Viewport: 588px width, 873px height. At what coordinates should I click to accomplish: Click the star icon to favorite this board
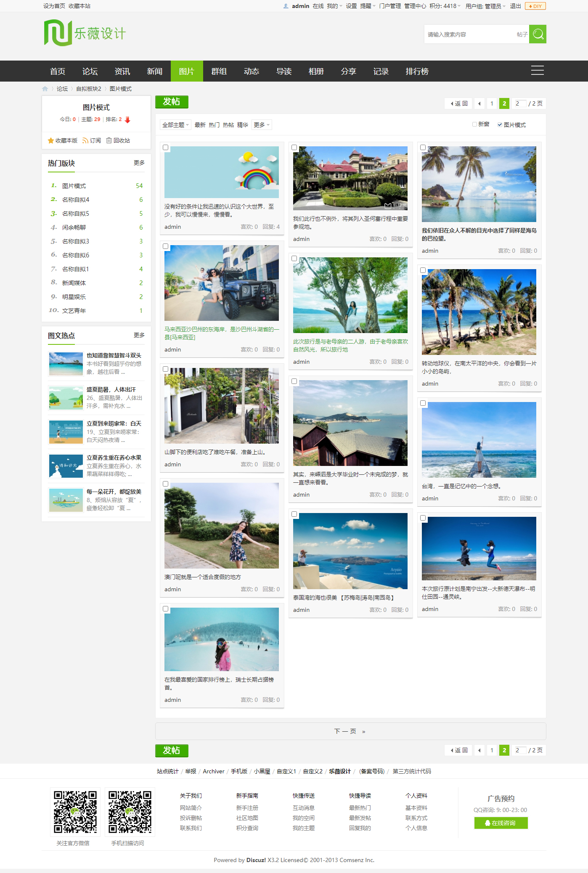51,140
